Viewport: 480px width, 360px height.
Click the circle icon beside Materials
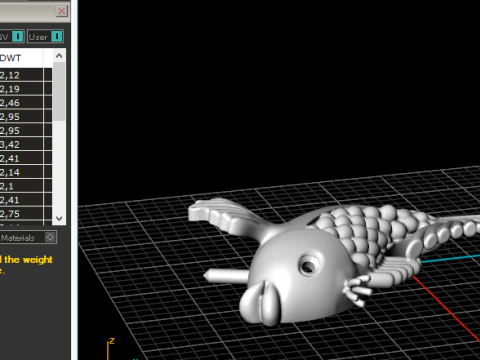pos(50,237)
